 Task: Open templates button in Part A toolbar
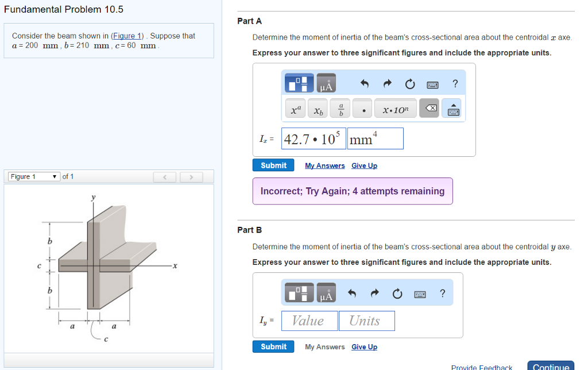(299, 83)
